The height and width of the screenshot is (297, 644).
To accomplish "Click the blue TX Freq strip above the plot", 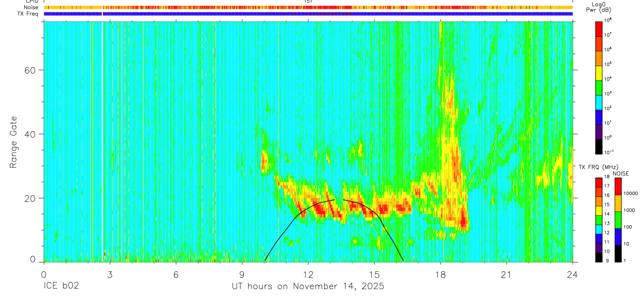I will [308, 14].
